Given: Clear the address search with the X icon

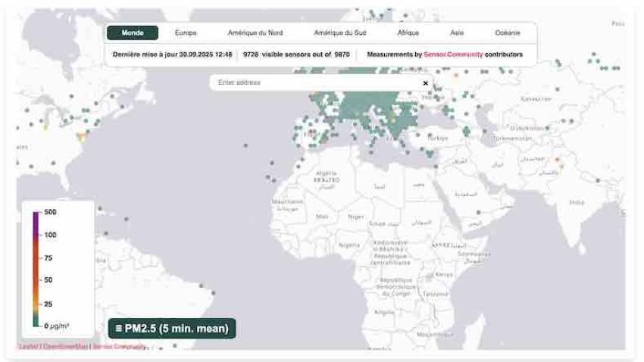Looking at the screenshot, I should pyautogui.click(x=425, y=83).
